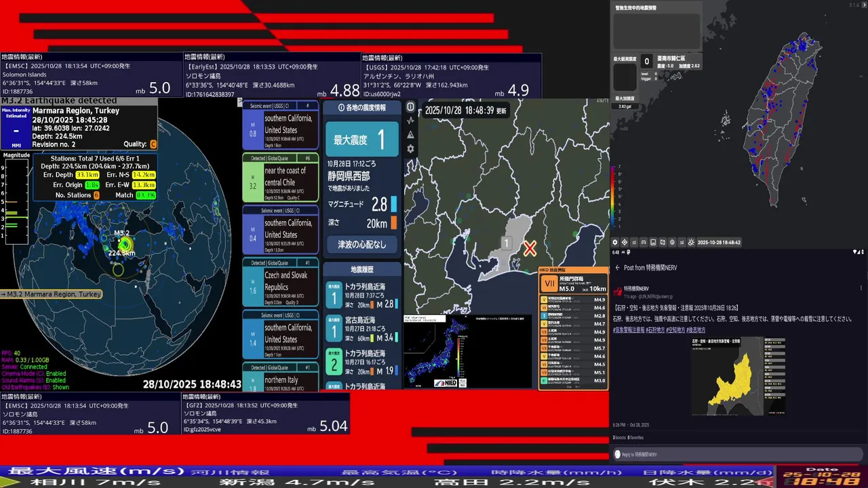Click the Sound Alarms (S): Enabled line
Viewport: 868px width, 488px height.
click(x=34, y=380)
